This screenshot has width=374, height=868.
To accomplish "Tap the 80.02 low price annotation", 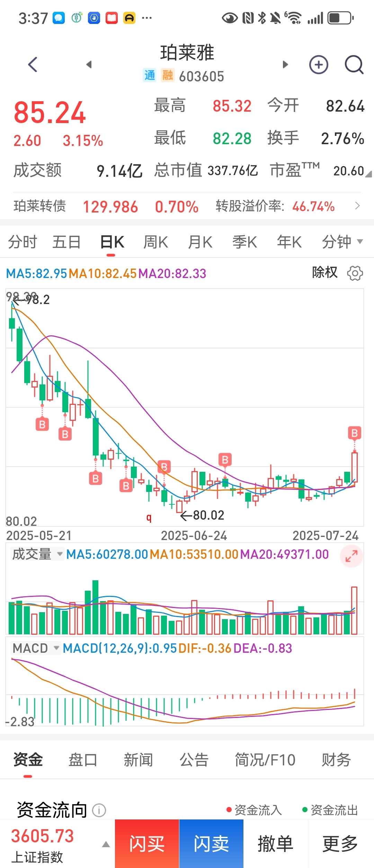I will point(202,515).
